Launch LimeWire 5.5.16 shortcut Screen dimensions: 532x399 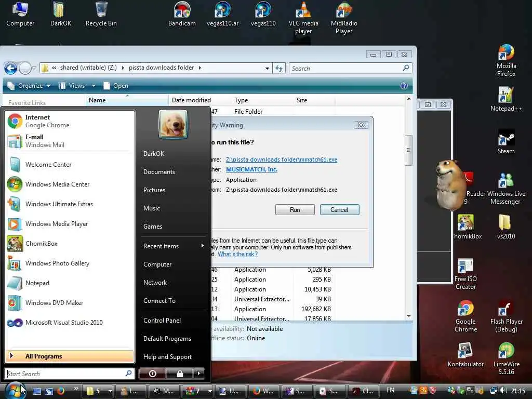pos(506,358)
